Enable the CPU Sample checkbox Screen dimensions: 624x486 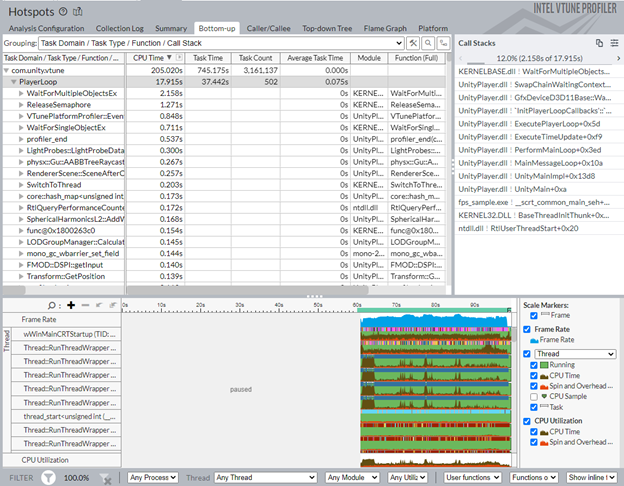click(535, 395)
